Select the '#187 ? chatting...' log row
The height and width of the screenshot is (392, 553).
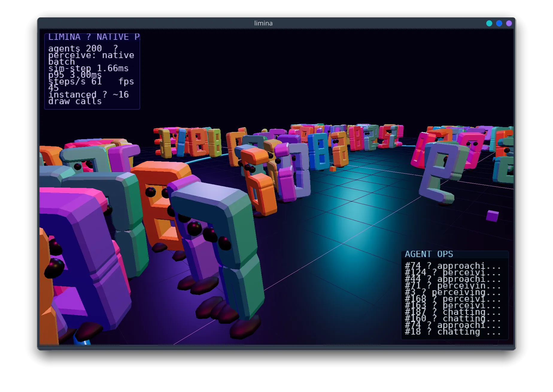[453, 312]
